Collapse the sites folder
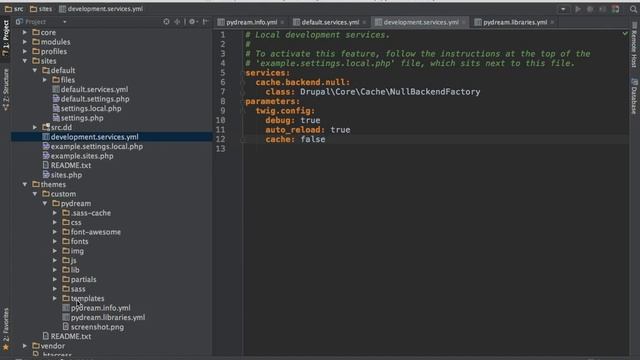This screenshot has width=640, height=360. pyautogui.click(x=25, y=61)
